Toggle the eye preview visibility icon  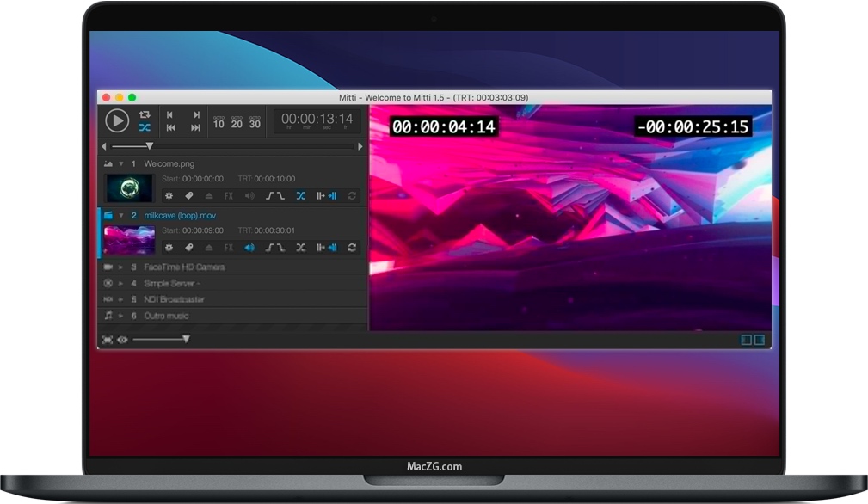[122, 340]
